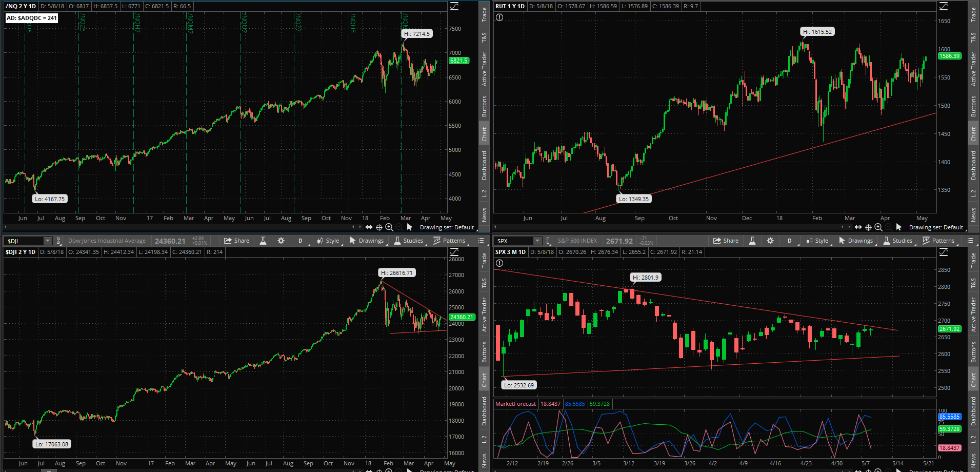Open the Studies menu in the SPX toolbar
This screenshot has height=472, width=980.
tap(897, 241)
